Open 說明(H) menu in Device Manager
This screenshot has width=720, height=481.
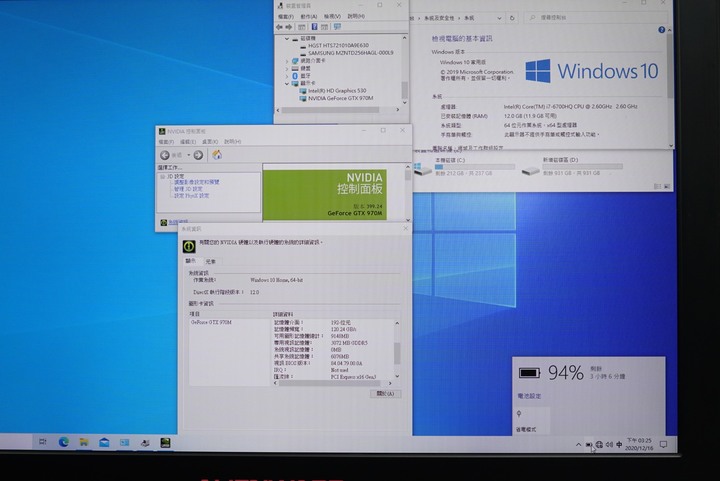356,16
